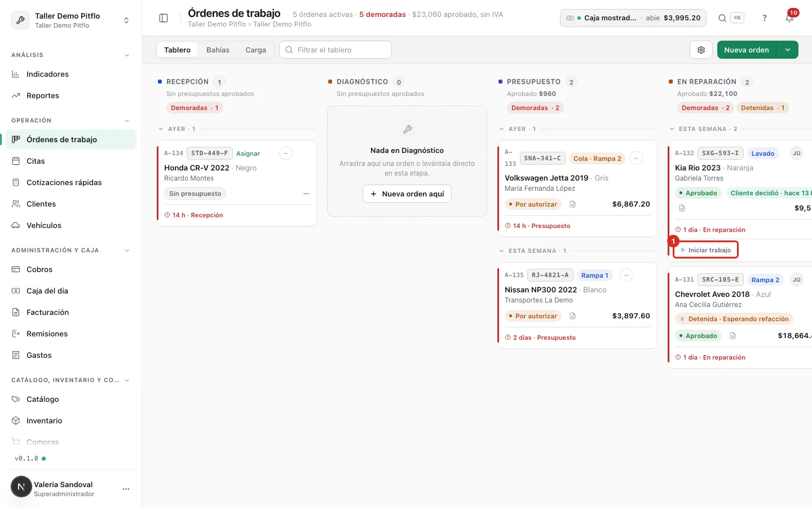
Task: Collapse the Catálogo, Inventario section chevron
Action: coord(127,380)
